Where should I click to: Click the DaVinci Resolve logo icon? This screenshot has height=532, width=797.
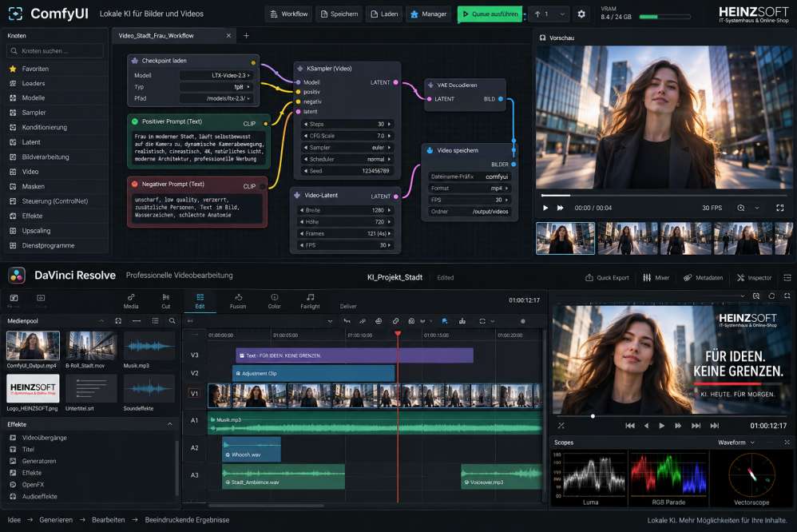pos(17,275)
